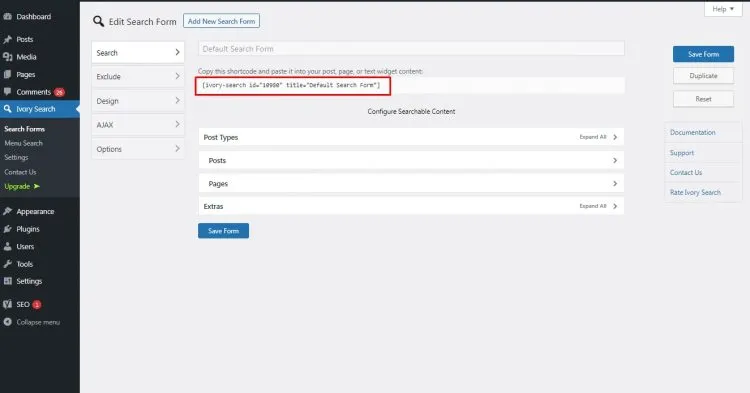The image size is (750, 393).
Task: Click the Pages icon in sidebar
Action: pos(7,75)
